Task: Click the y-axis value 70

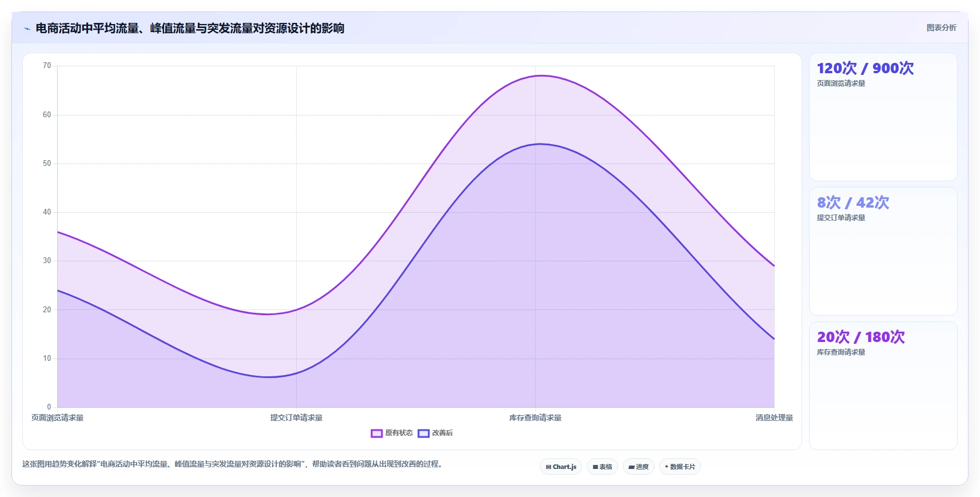Action: 47,66
